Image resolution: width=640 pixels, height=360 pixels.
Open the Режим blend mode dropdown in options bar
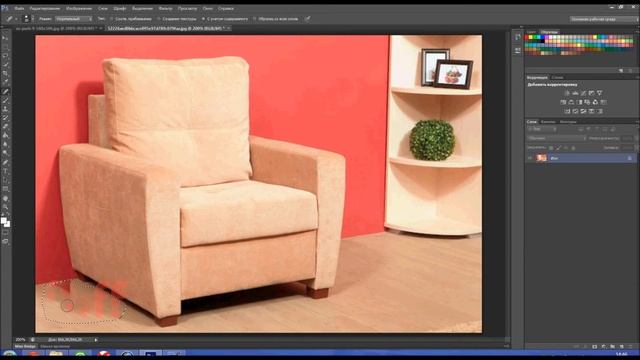pos(73,19)
